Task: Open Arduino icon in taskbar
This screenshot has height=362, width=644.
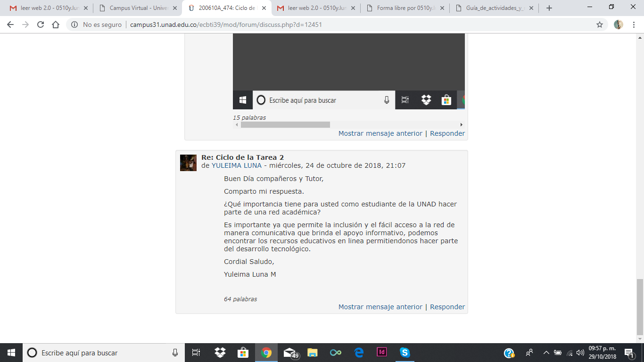Action: pyautogui.click(x=335, y=353)
